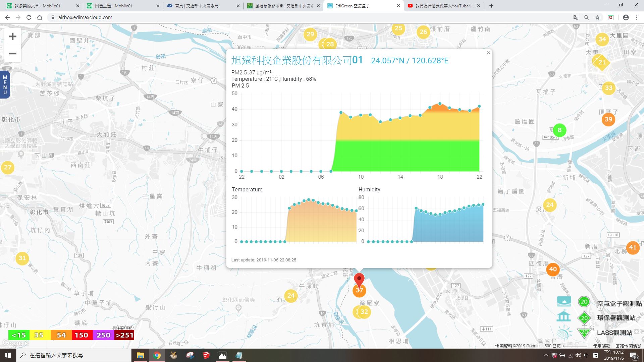Image resolution: width=644 pixels, height=362 pixels.
Task: Click the EPA building legend icon
Action: (563, 316)
